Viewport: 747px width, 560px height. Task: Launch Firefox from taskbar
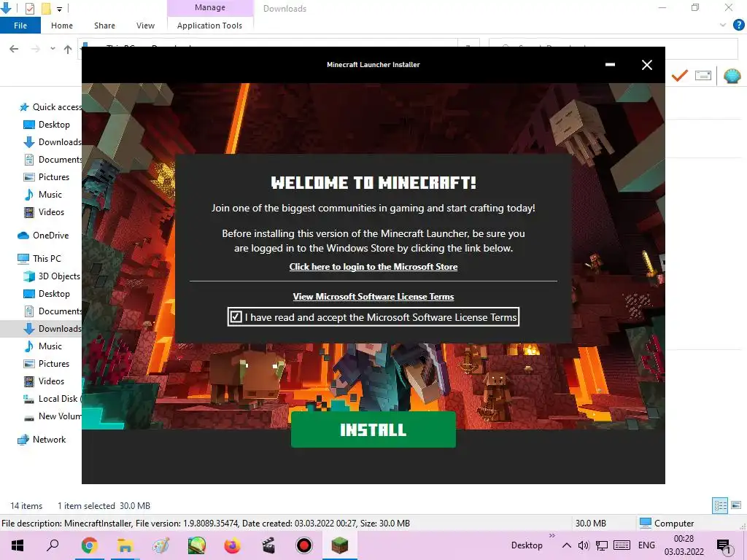point(233,545)
